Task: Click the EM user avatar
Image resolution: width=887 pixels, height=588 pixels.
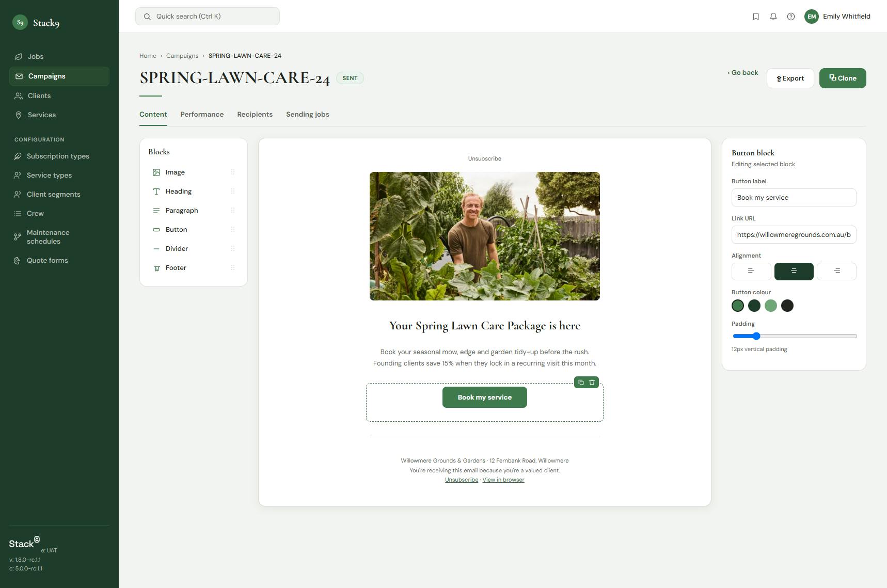Action: point(812,17)
